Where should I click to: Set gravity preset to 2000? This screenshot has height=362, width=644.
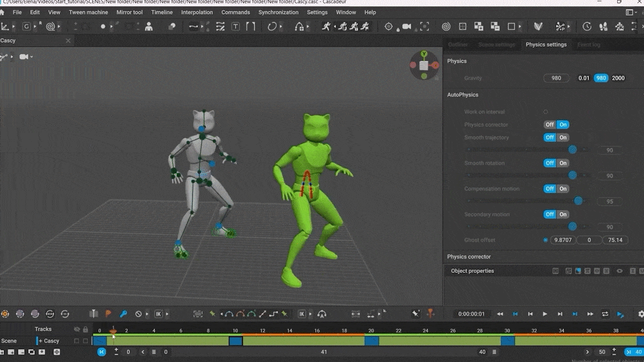(x=618, y=78)
